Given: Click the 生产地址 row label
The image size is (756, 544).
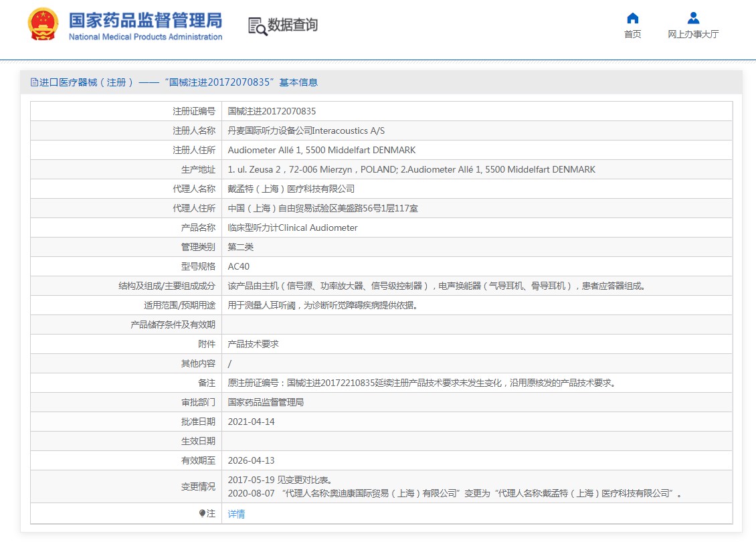Looking at the screenshot, I should pos(198,169).
